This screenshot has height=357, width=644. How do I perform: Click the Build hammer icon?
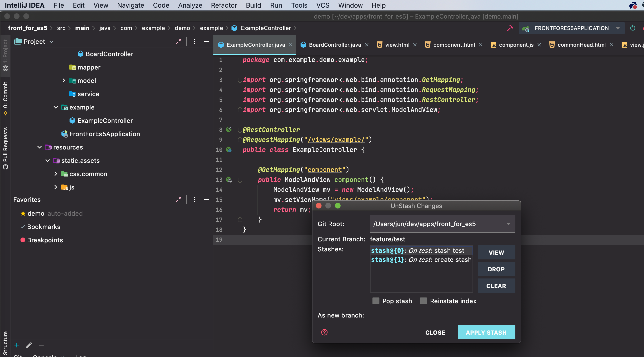[x=510, y=28]
